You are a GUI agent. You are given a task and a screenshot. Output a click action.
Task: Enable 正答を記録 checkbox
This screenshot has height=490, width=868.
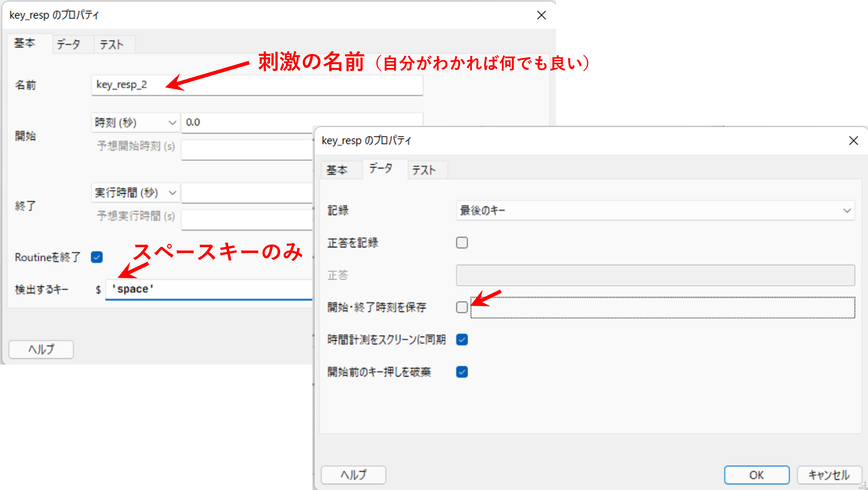coord(462,242)
